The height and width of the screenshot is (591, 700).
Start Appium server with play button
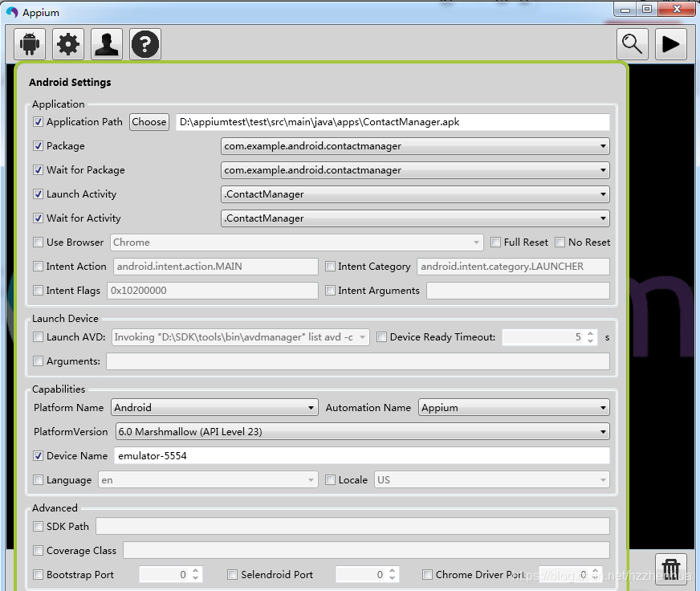[x=670, y=44]
